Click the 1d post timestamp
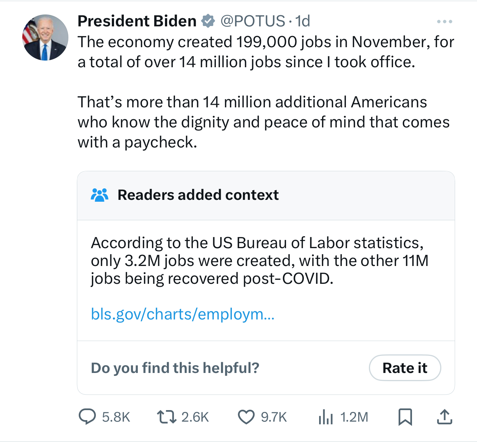 [303, 21]
